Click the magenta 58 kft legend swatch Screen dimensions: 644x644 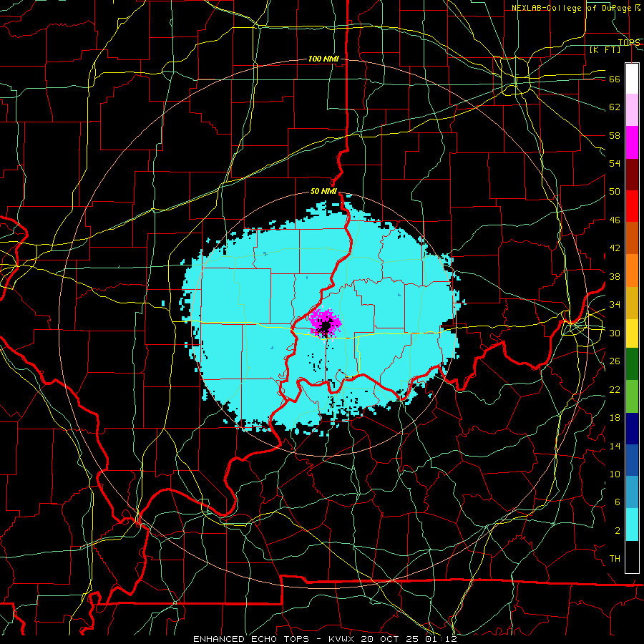(x=632, y=142)
